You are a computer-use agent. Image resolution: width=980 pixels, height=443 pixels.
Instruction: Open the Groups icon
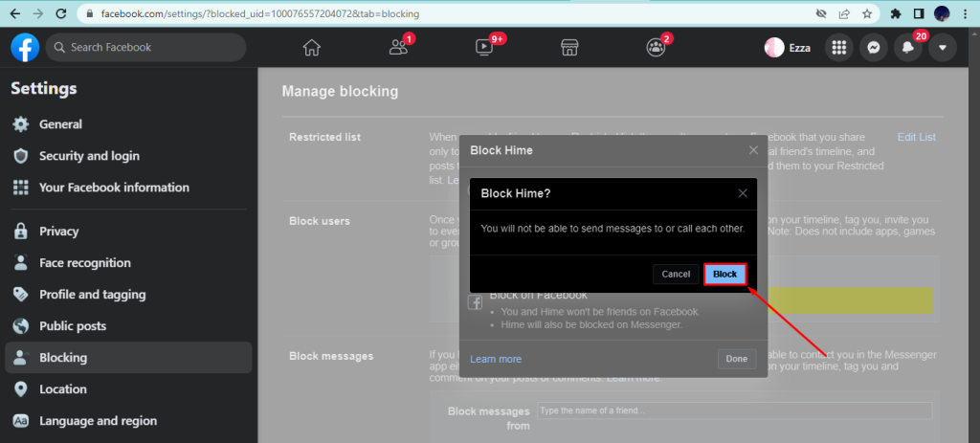656,48
